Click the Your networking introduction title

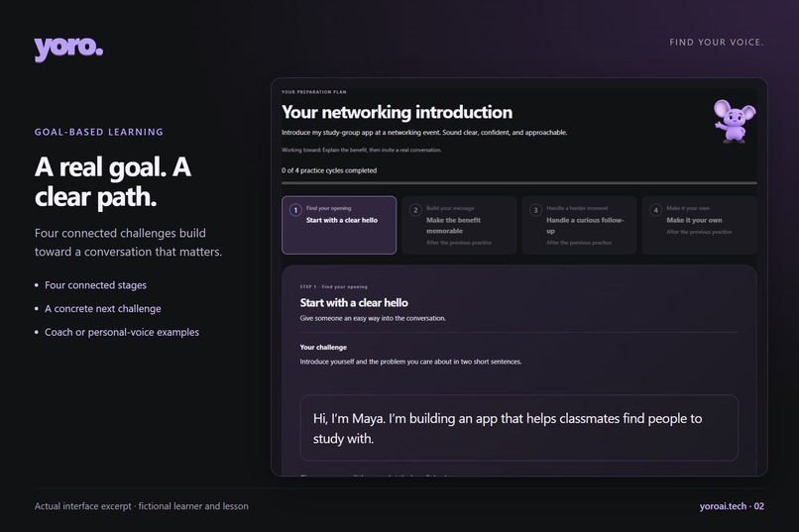tap(397, 112)
